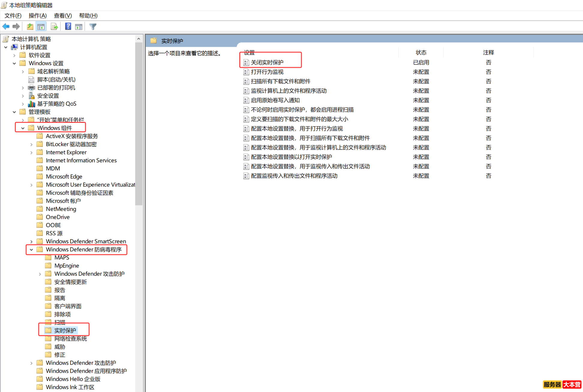583x392 pixels.
Task: Select the 安全情报更新 tree folder
Action: tap(70, 282)
